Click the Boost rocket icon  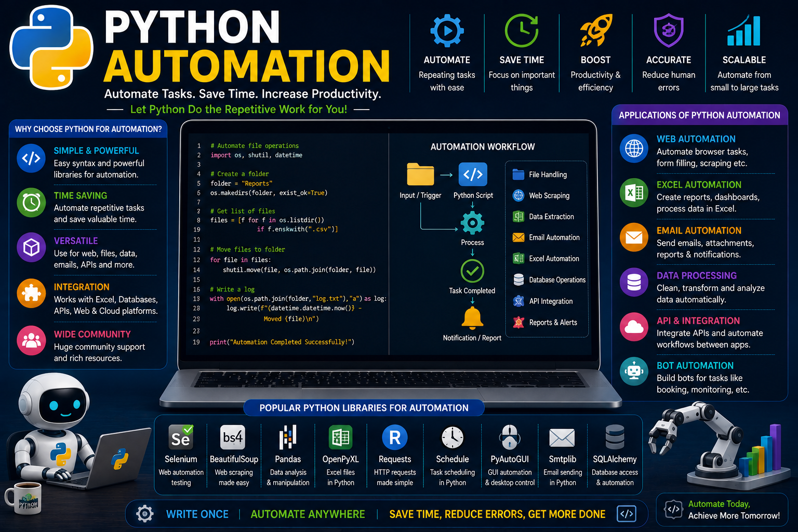pyautogui.click(x=596, y=31)
